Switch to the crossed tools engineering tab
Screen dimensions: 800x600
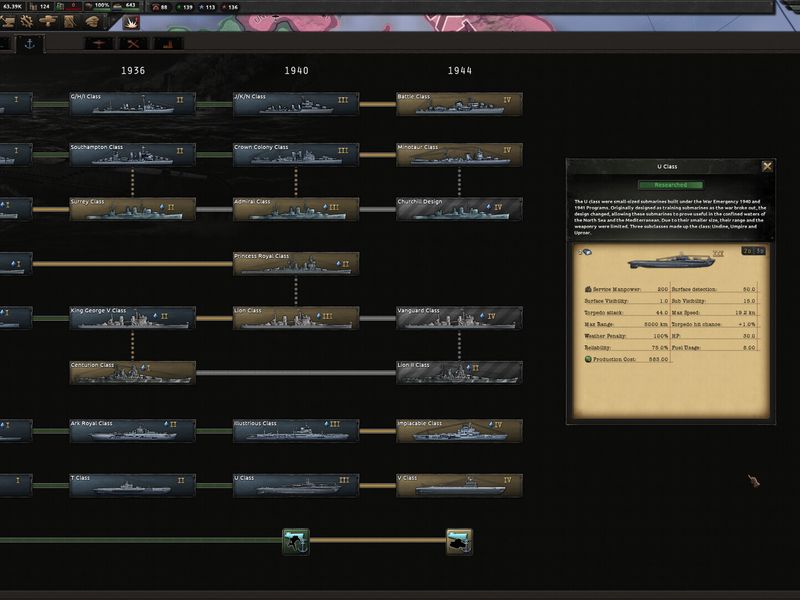(133, 44)
